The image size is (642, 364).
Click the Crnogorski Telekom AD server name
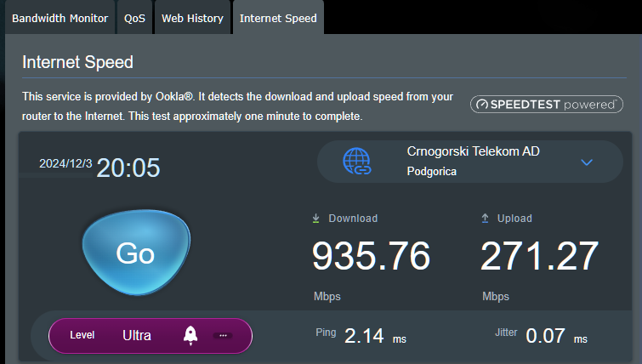474,151
